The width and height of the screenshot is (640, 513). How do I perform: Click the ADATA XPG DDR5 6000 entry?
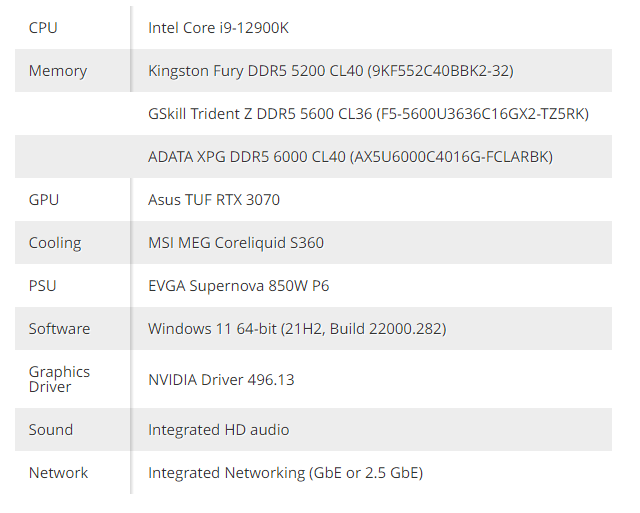(350, 157)
